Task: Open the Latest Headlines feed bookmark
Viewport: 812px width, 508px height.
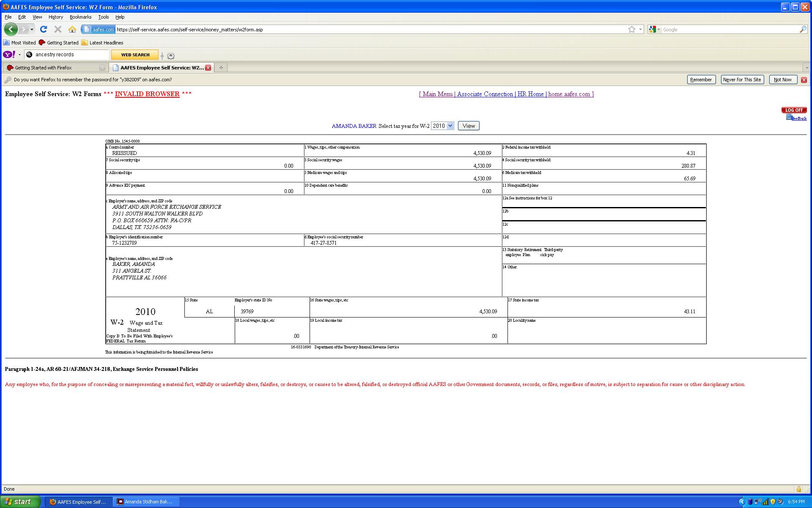Action: [x=102, y=43]
